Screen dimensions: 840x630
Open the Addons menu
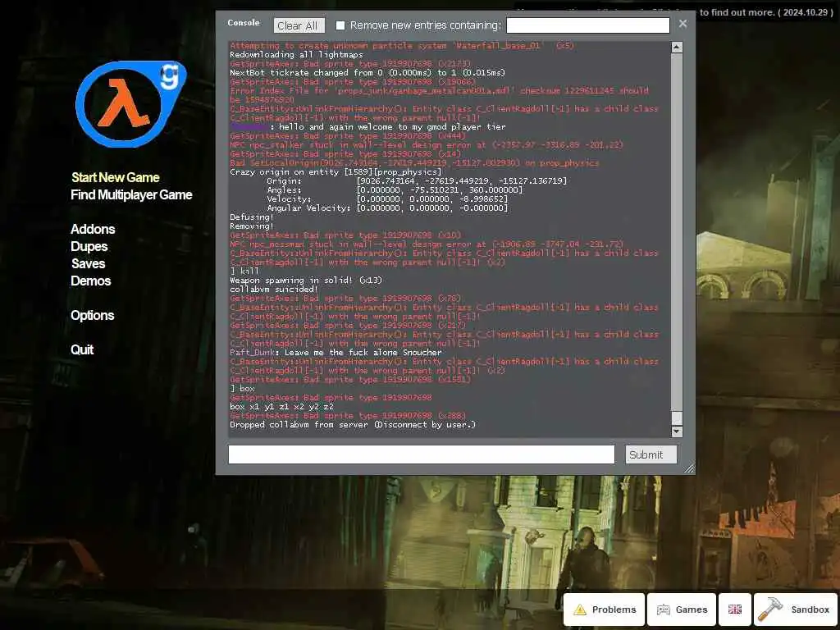pyautogui.click(x=93, y=230)
